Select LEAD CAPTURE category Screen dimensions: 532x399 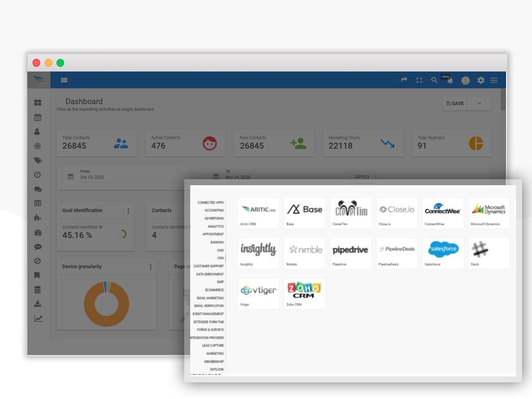click(213, 345)
